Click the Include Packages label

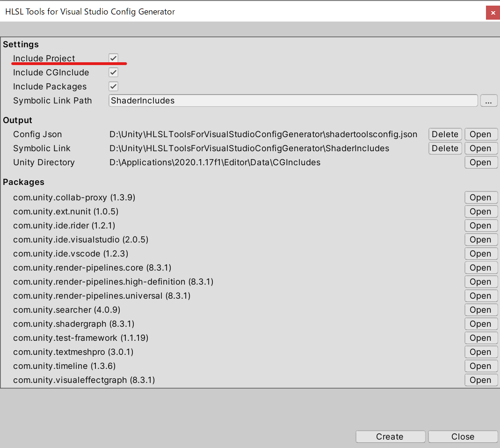[x=50, y=87]
